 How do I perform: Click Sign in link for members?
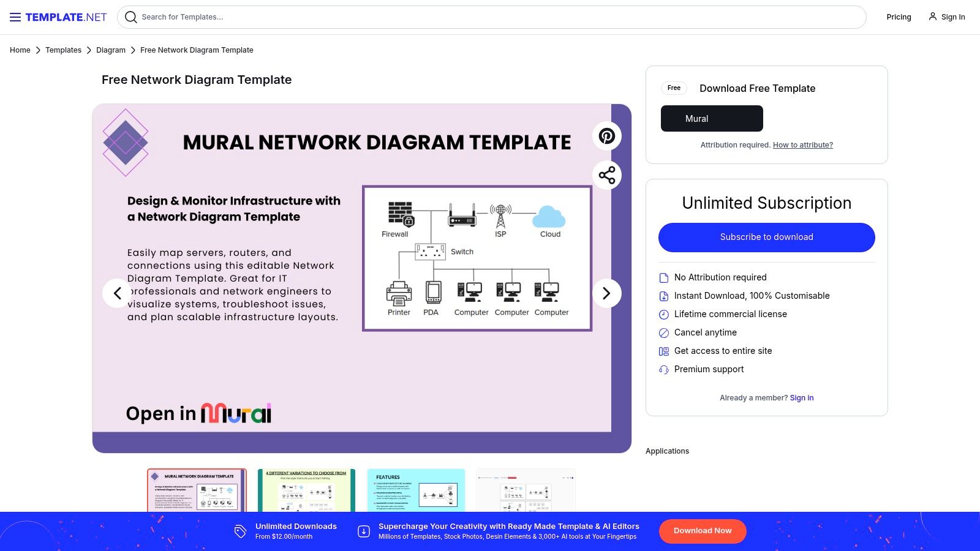pyautogui.click(x=802, y=398)
